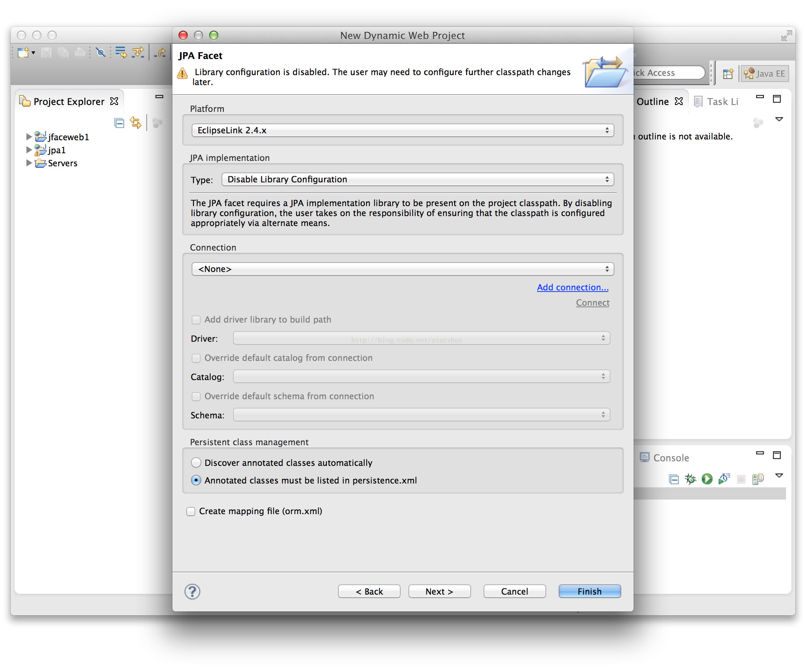Click the Publish to server icon in Console panel
806x672 pixels.
tap(758, 479)
